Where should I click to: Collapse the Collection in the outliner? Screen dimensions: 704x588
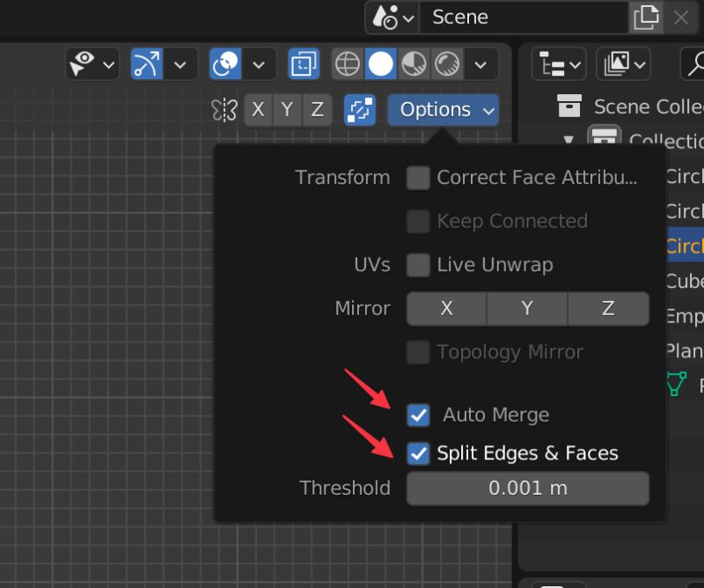[569, 141]
